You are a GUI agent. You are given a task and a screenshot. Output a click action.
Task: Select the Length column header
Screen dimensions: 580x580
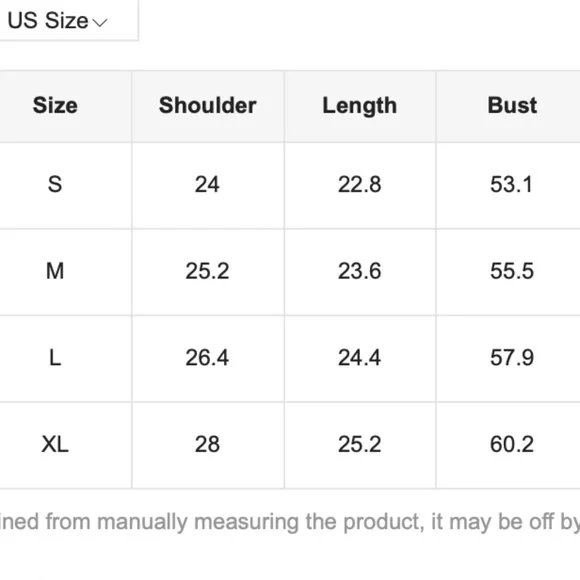tap(360, 106)
